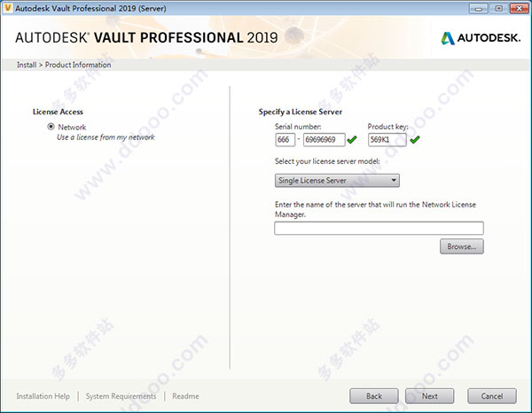Screen dimensions: 532x413
Task: Close the installer window
Action: 519,9
